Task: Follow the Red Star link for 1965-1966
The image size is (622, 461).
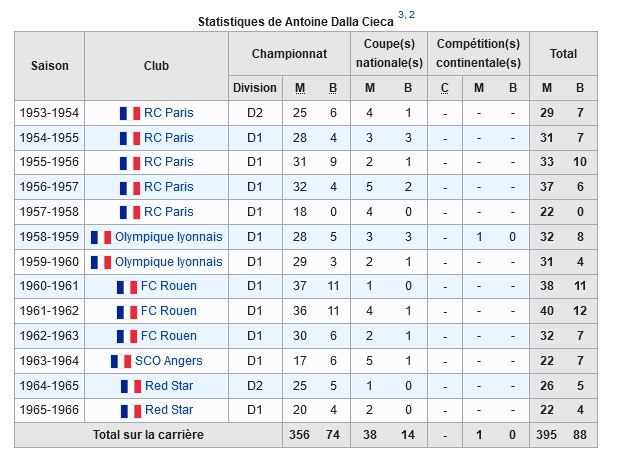Action: [169, 409]
